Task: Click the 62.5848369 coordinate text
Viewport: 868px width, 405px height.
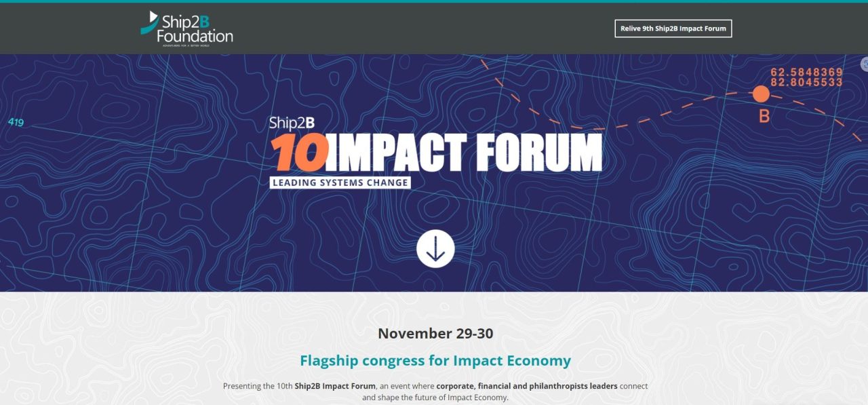Action: coord(806,72)
